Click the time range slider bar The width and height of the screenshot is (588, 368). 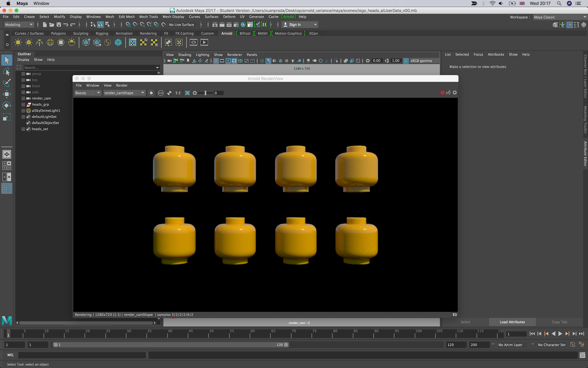click(171, 345)
